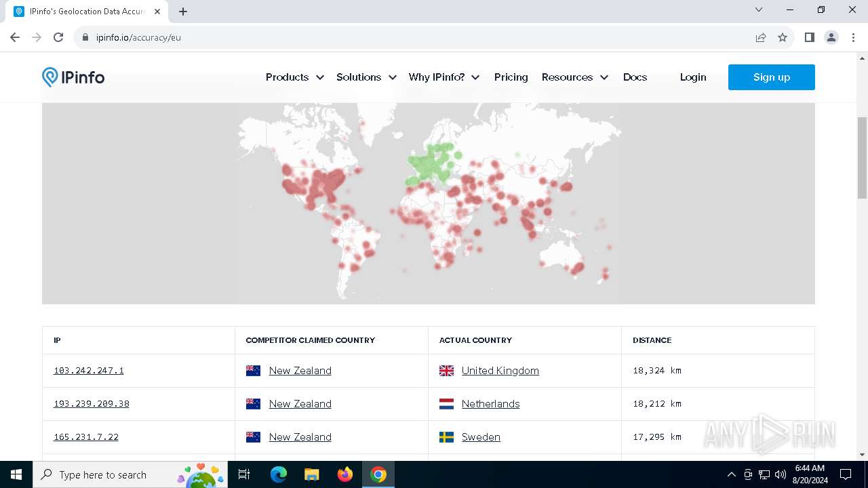The image size is (868, 488).
Task: Open the Docs menu item
Action: 635,77
